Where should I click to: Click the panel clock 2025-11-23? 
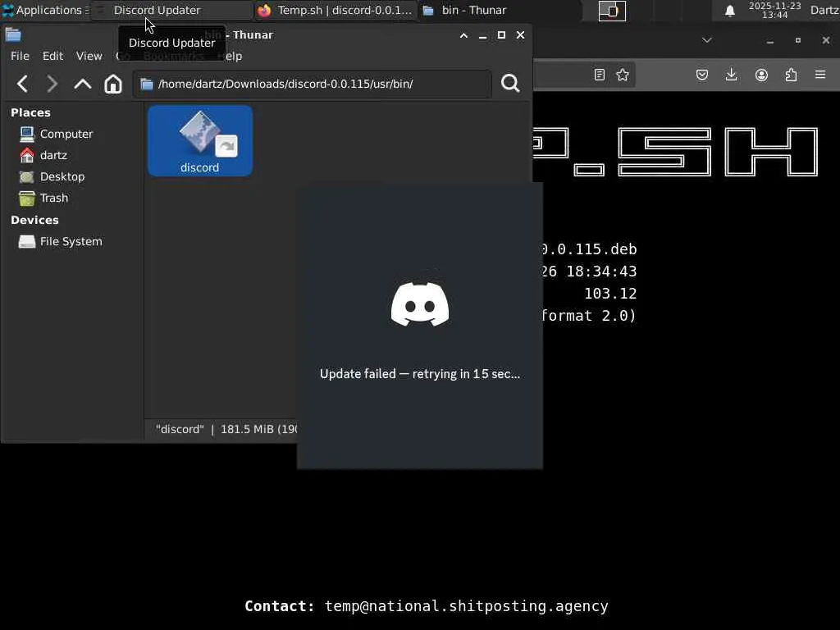[x=774, y=10]
